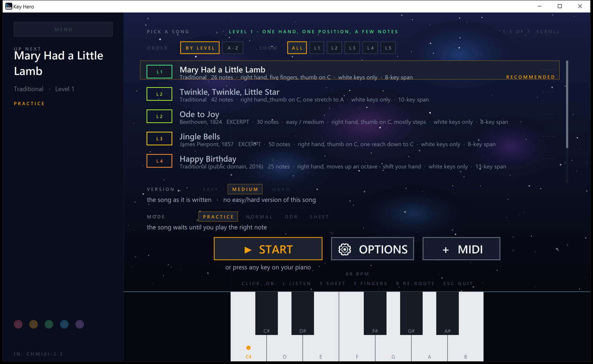Screen dimensions: 593x364
Task: Click the Key Hero app icon in title bar
Action: [x=8, y=6]
